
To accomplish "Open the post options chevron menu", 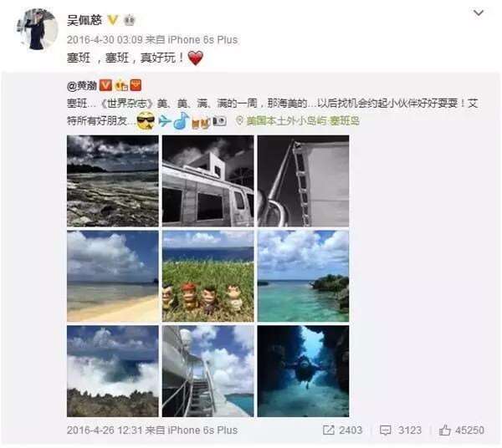I will pos(479,13).
